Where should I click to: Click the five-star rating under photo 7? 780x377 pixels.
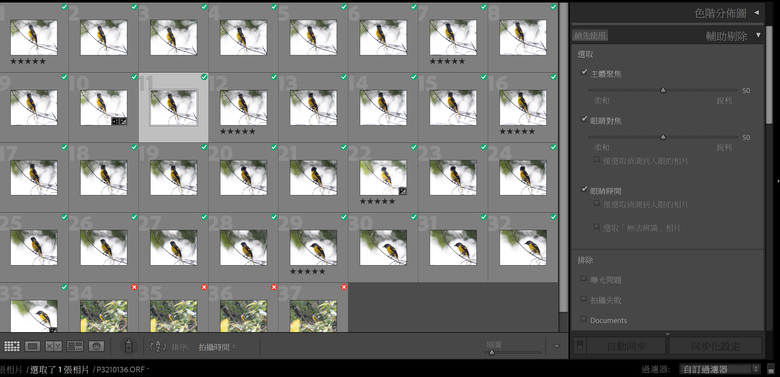[447, 62]
